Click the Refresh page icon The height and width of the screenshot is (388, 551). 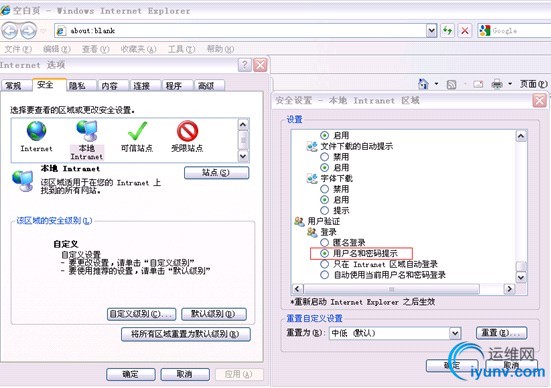point(447,31)
